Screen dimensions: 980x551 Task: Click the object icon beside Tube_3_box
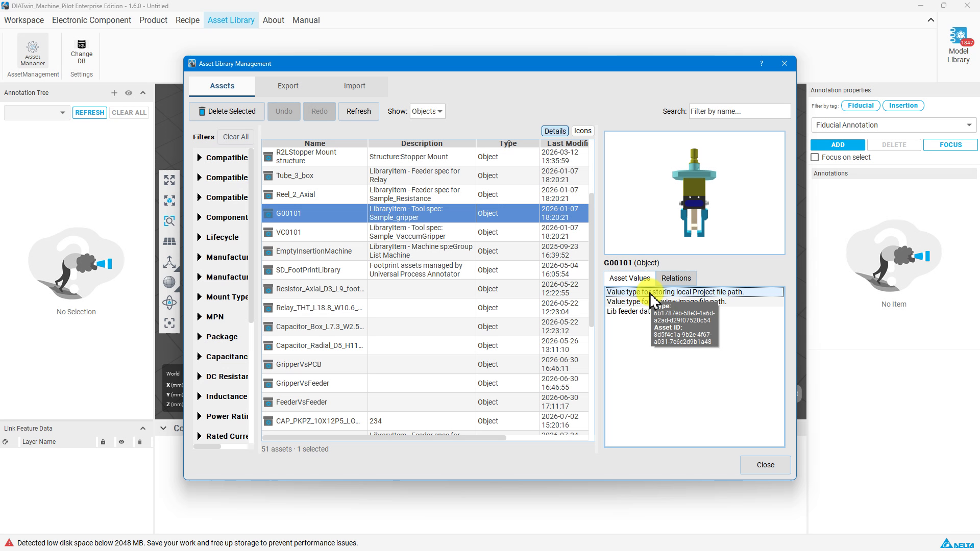pyautogui.click(x=268, y=176)
